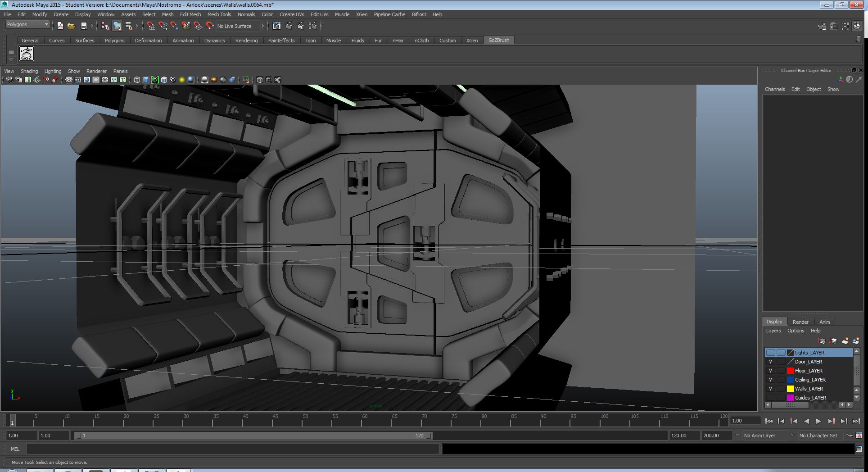This screenshot has height=472, width=868.
Task: Select by object type mode icon
Action: point(117,26)
